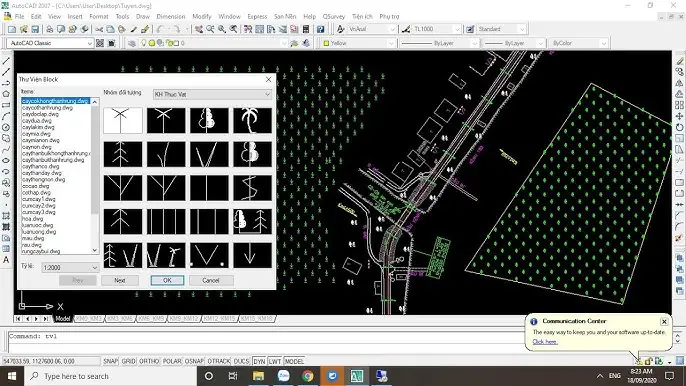Image resolution: width=686 pixels, height=386 pixels.
Task: Toggle SNAP mode in status bar
Action: pos(110,361)
